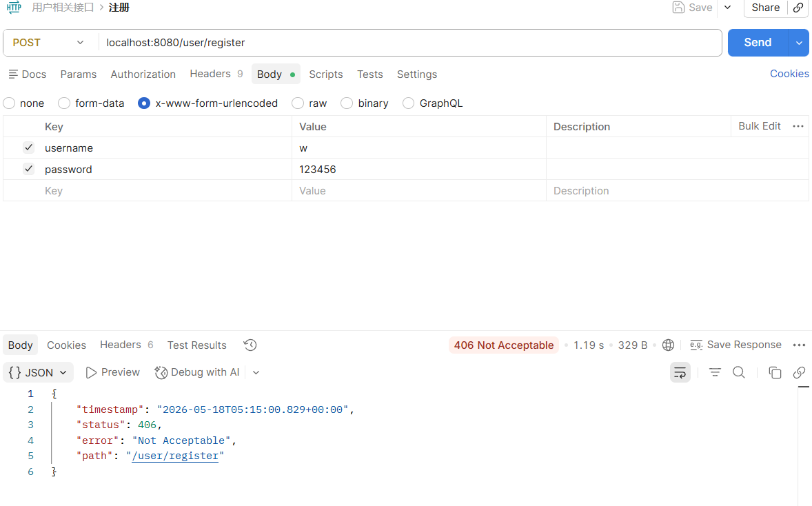Screen dimensions: 812x506
Task: Uncheck the username parameter row
Action: 28,148
